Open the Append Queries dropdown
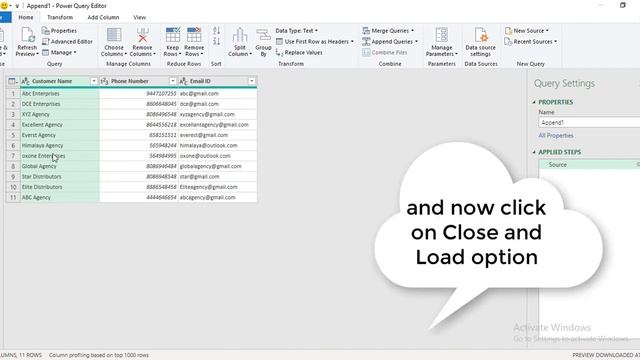 point(390,42)
